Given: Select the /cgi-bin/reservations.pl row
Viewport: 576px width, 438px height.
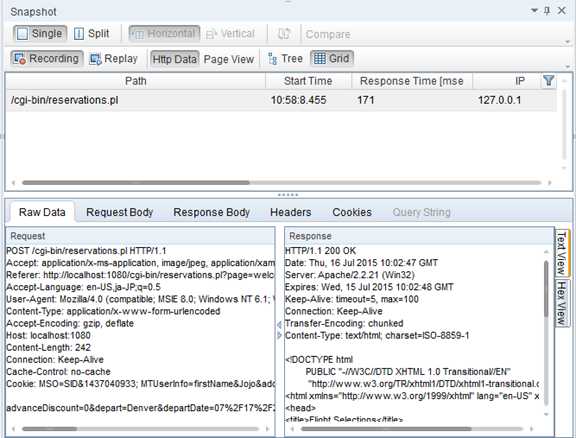Looking at the screenshot, I should click(x=281, y=100).
